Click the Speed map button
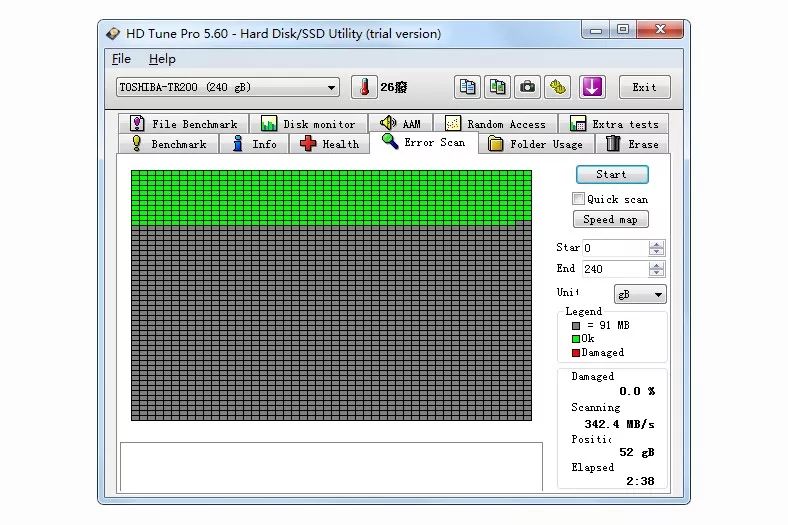 pos(610,220)
